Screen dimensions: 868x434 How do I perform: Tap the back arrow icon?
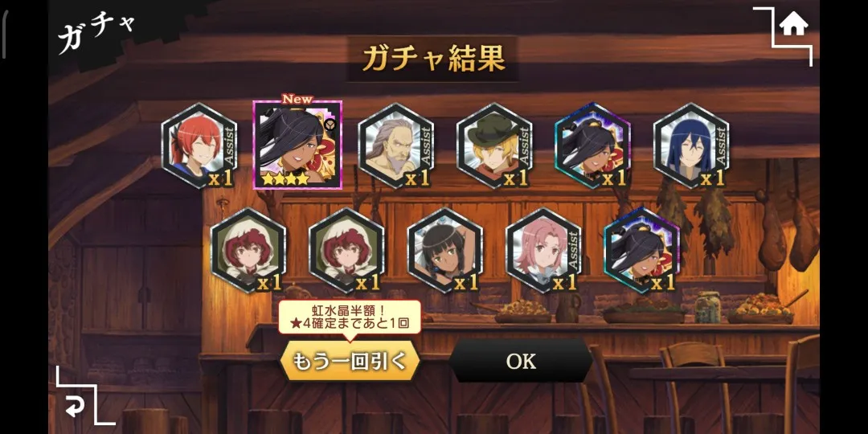pyautogui.click(x=74, y=408)
